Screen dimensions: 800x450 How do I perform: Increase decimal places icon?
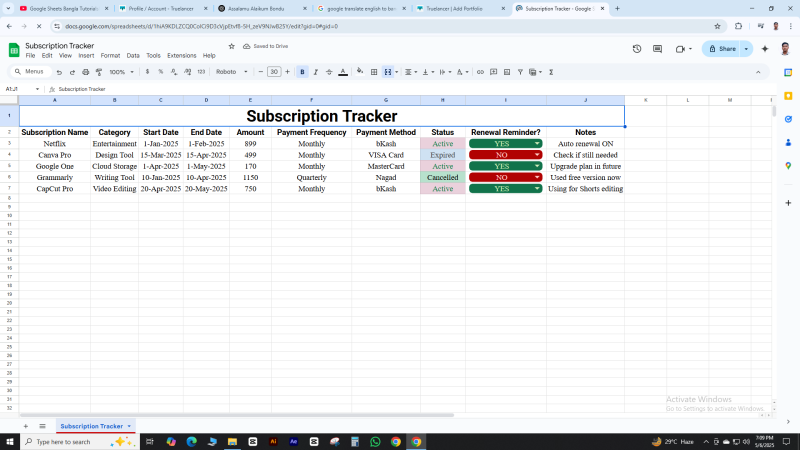(x=187, y=72)
